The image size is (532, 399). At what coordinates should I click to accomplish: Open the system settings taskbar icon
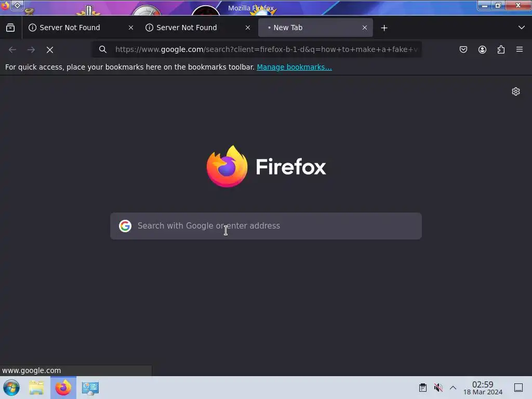[90, 388]
